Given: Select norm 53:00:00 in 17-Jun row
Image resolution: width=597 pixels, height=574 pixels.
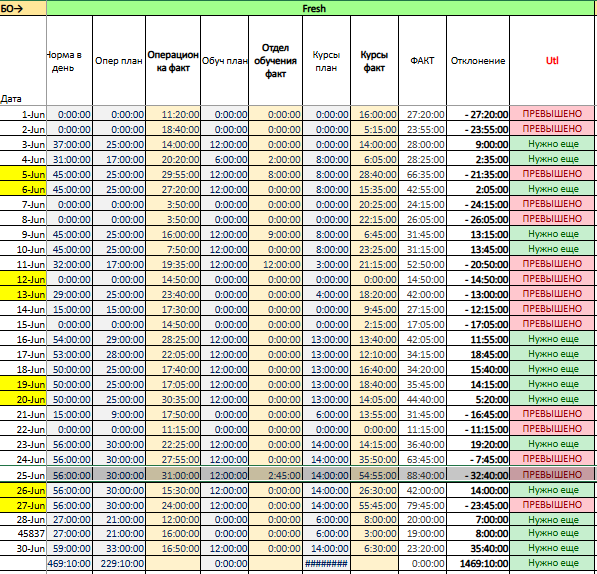Looking at the screenshot, I should tap(69, 354).
